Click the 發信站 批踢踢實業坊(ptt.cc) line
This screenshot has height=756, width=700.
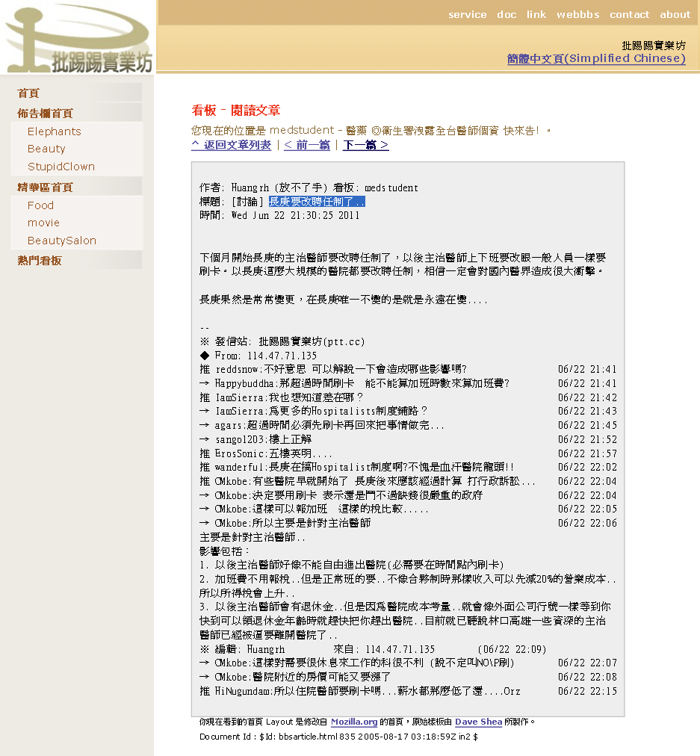[282, 342]
